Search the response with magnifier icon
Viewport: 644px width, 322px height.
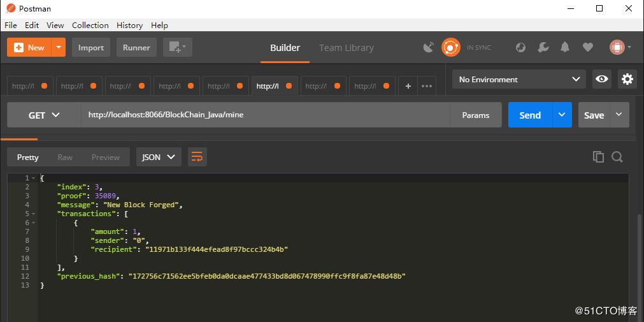coord(617,157)
